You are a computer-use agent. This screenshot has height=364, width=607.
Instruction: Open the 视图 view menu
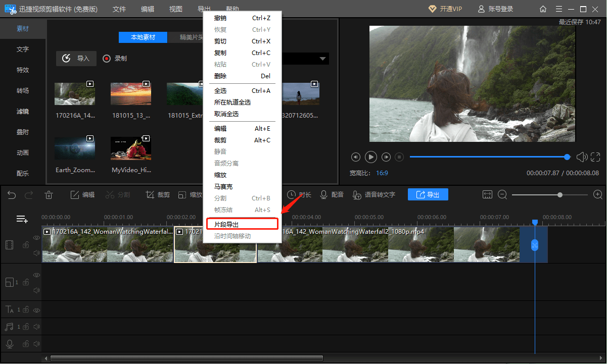176,9
